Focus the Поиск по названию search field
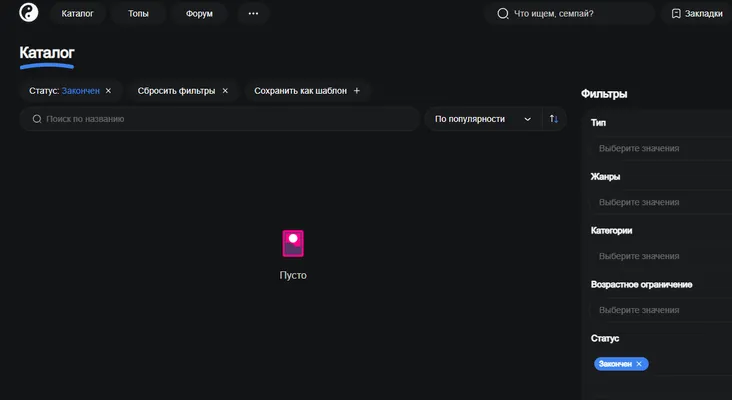Screen dimensions: 732x400 coord(220,119)
